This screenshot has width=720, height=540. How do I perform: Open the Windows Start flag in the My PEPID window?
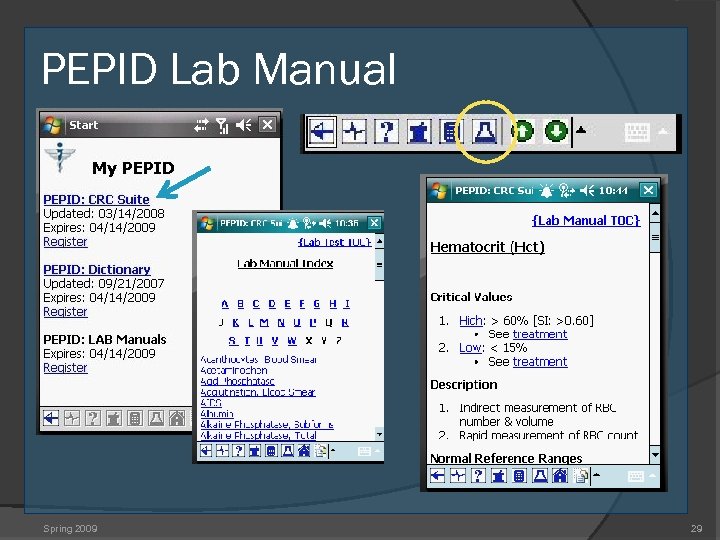(52, 125)
